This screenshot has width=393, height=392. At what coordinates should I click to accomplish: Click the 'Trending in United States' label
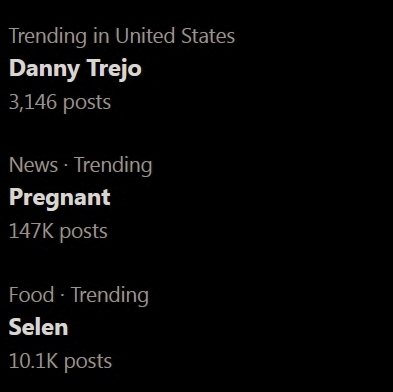(x=122, y=36)
